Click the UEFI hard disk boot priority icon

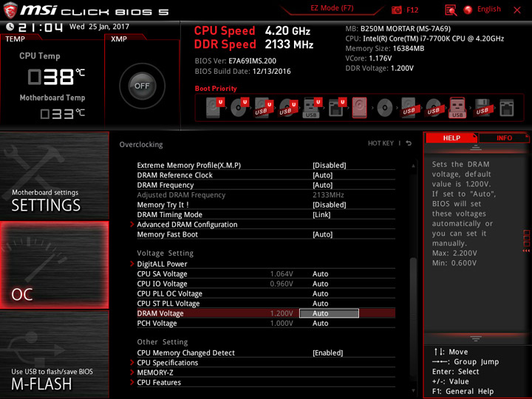tap(214, 108)
